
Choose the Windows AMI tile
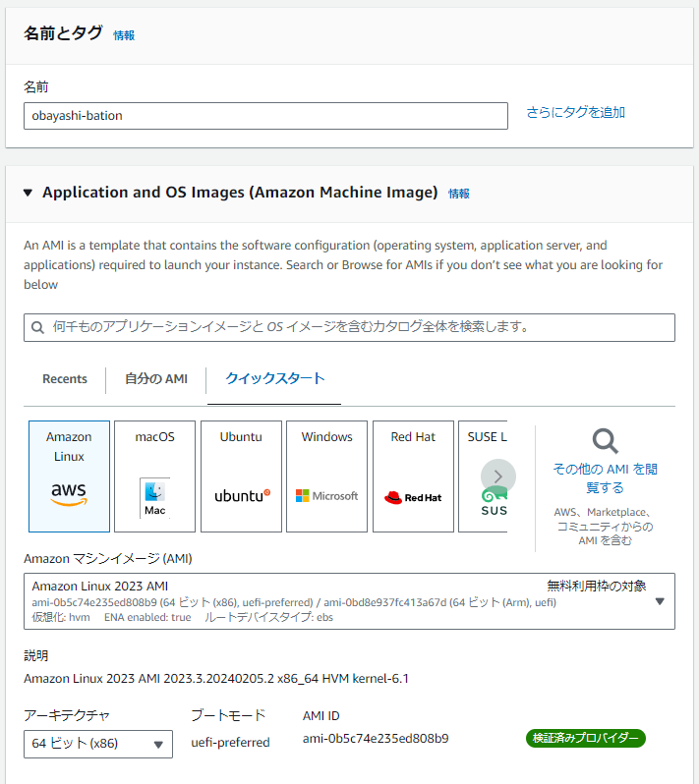click(326, 476)
